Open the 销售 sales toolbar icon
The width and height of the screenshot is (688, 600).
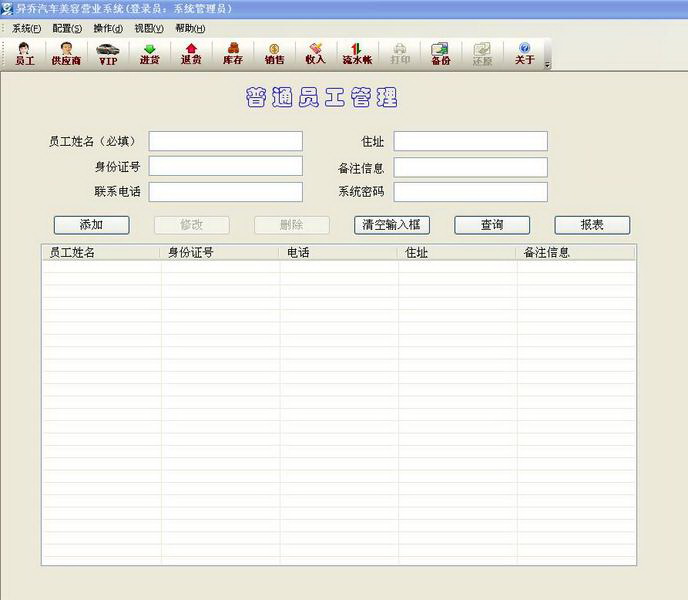tap(275, 54)
